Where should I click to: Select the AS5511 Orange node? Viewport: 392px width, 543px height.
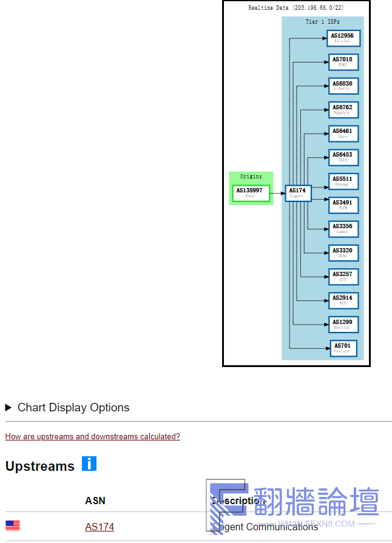tap(343, 181)
